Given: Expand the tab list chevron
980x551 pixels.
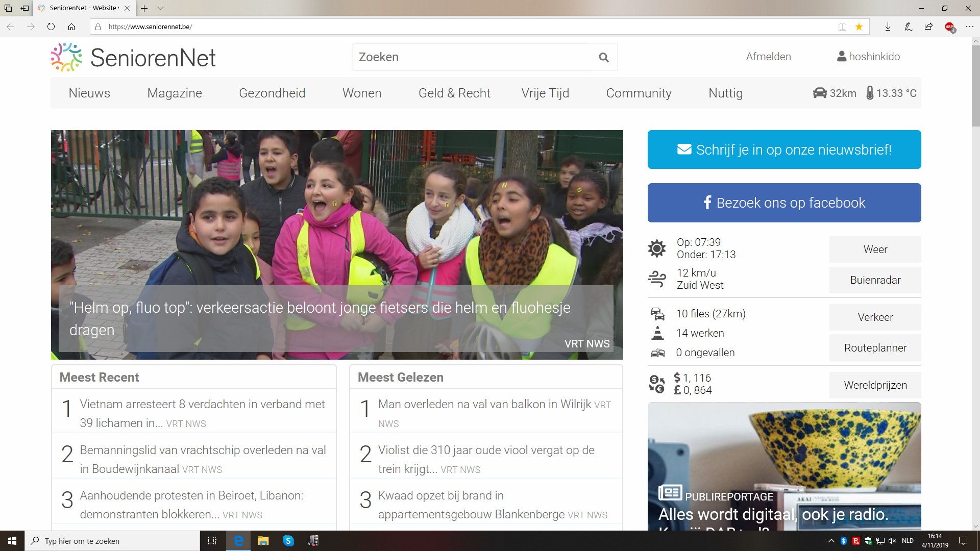Looking at the screenshot, I should tap(160, 8).
